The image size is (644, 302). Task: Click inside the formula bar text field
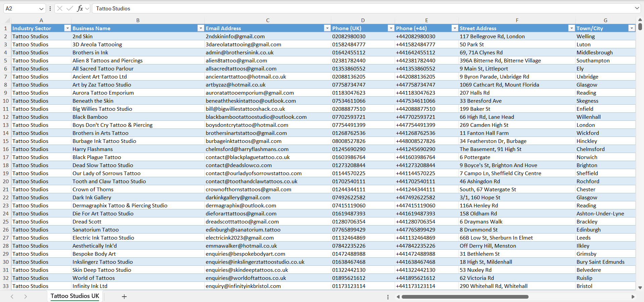point(362,8)
